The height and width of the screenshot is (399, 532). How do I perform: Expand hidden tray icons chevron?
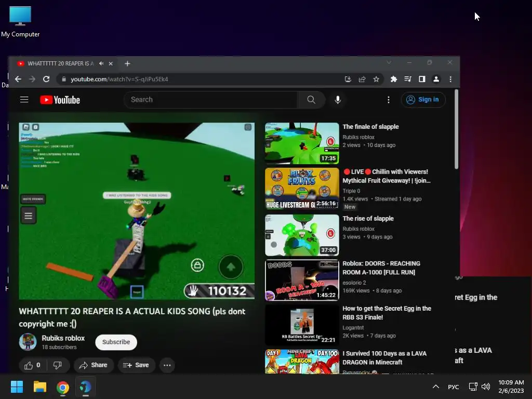tap(436, 387)
